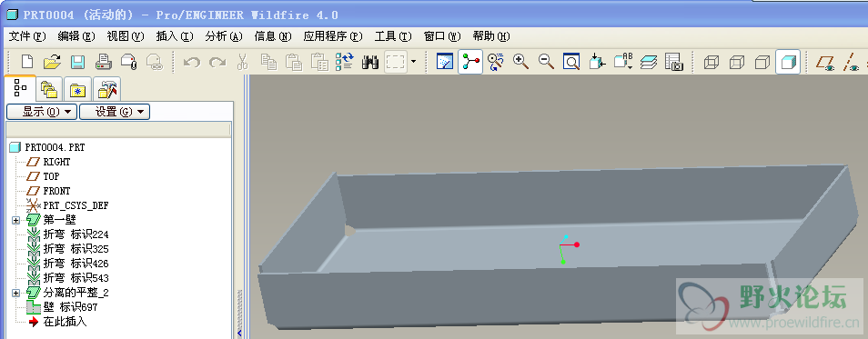The width and height of the screenshot is (868, 339).
Task: Switch display to wireframe
Action: pyautogui.click(x=712, y=62)
